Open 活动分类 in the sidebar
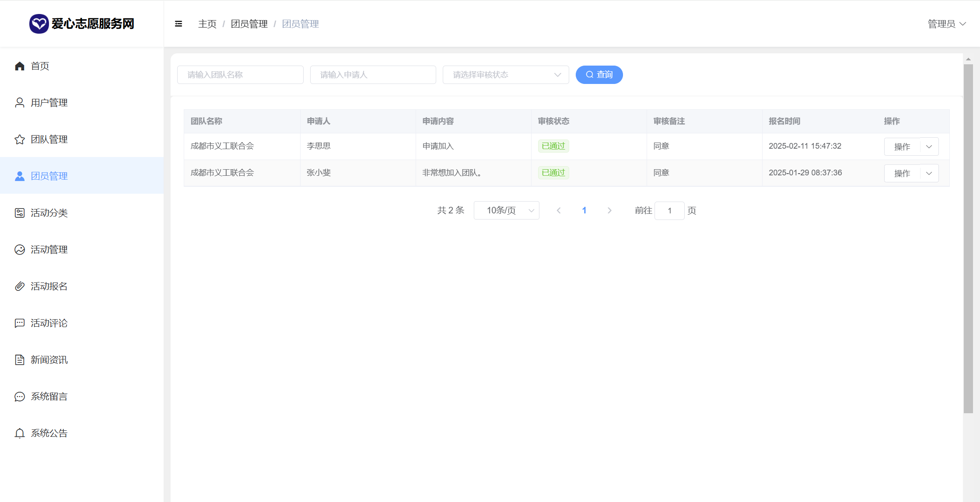This screenshot has height=502, width=980. point(49,213)
